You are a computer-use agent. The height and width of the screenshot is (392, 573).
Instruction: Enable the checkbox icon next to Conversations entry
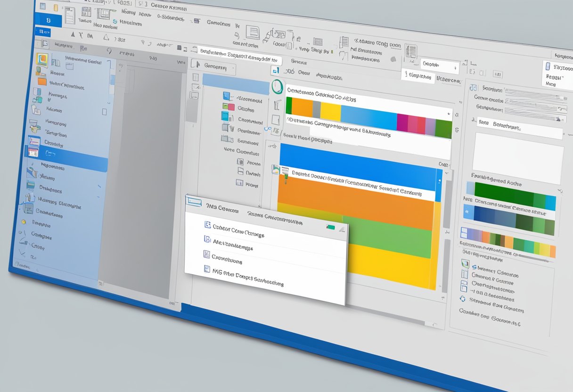pyautogui.click(x=206, y=255)
